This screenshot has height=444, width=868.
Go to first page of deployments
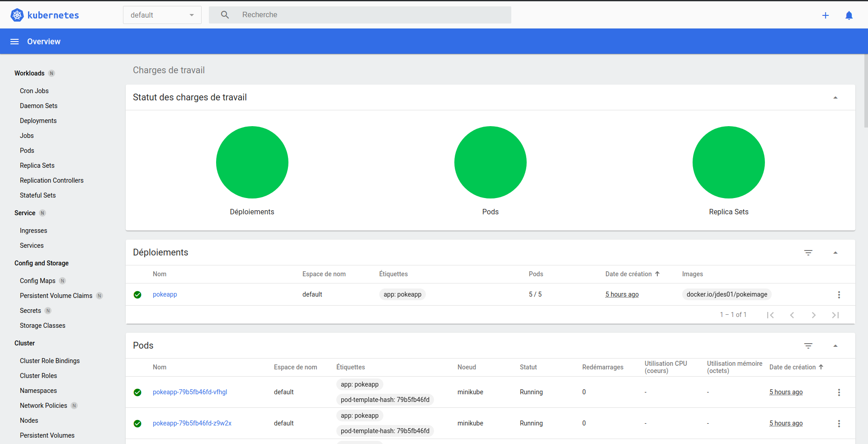point(770,315)
